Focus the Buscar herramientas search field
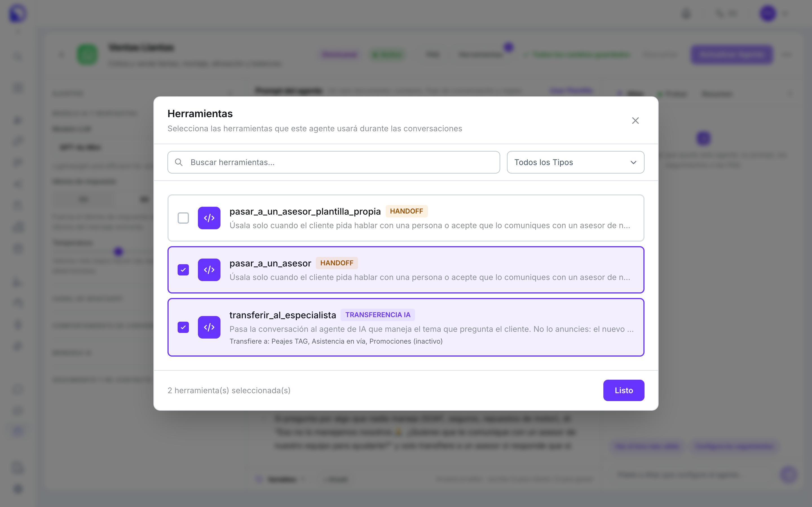The height and width of the screenshot is (507, 812). [334, 162]
